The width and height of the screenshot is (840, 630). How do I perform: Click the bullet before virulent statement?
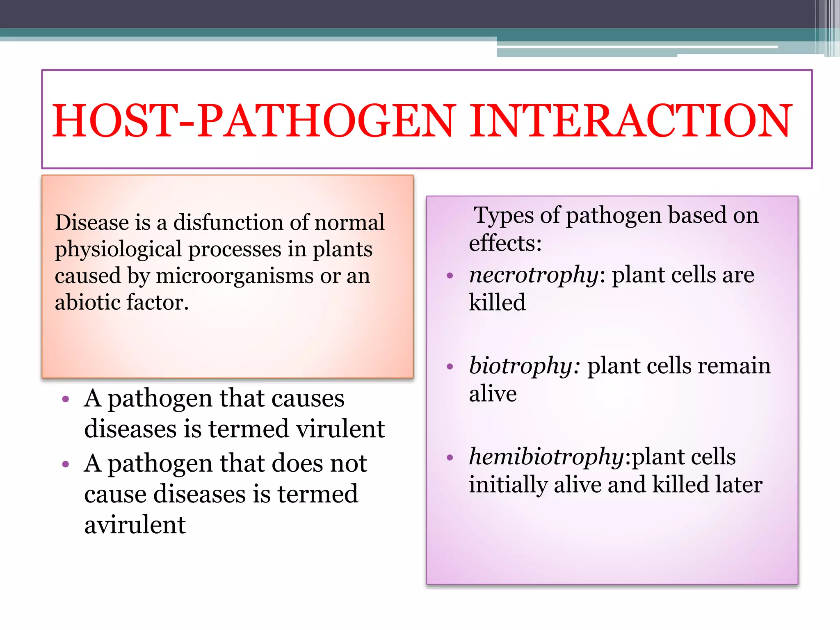66,399
